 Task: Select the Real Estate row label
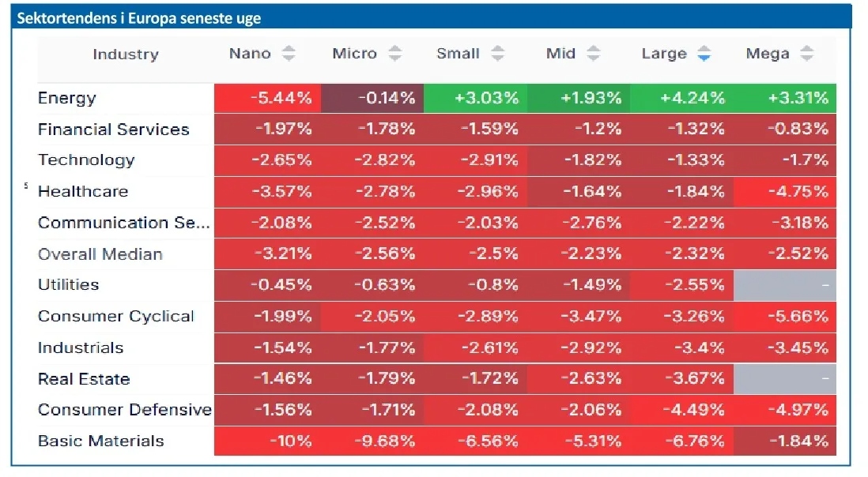pyautogui.click(x=84, y=379)
